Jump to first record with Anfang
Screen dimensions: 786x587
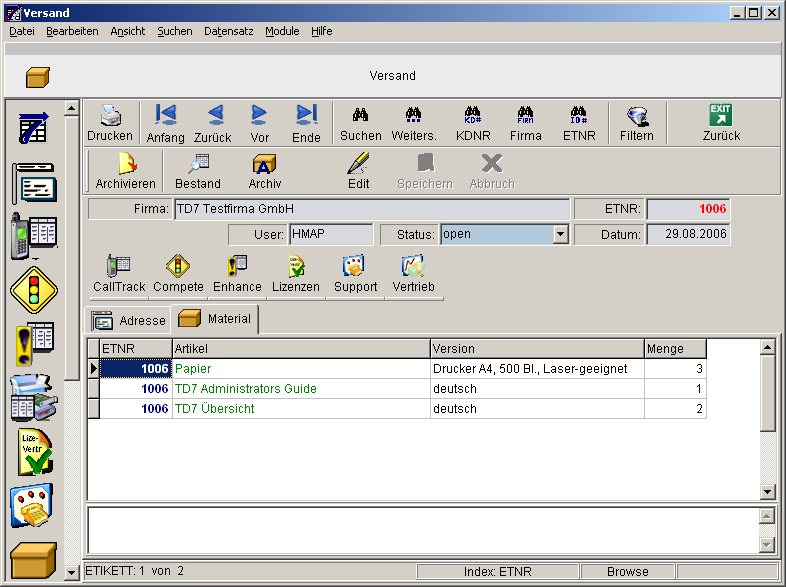tap(166, 122)
